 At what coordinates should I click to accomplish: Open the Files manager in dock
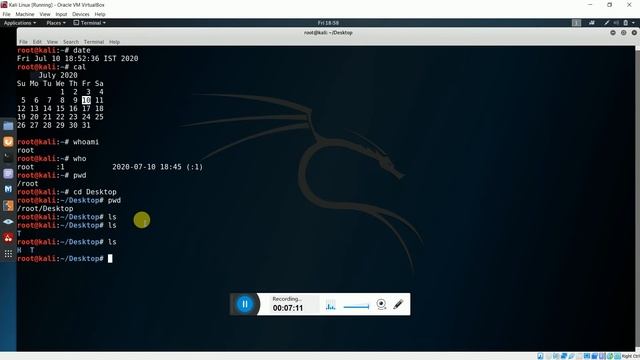pyautogui.click(x=8, y=126)
